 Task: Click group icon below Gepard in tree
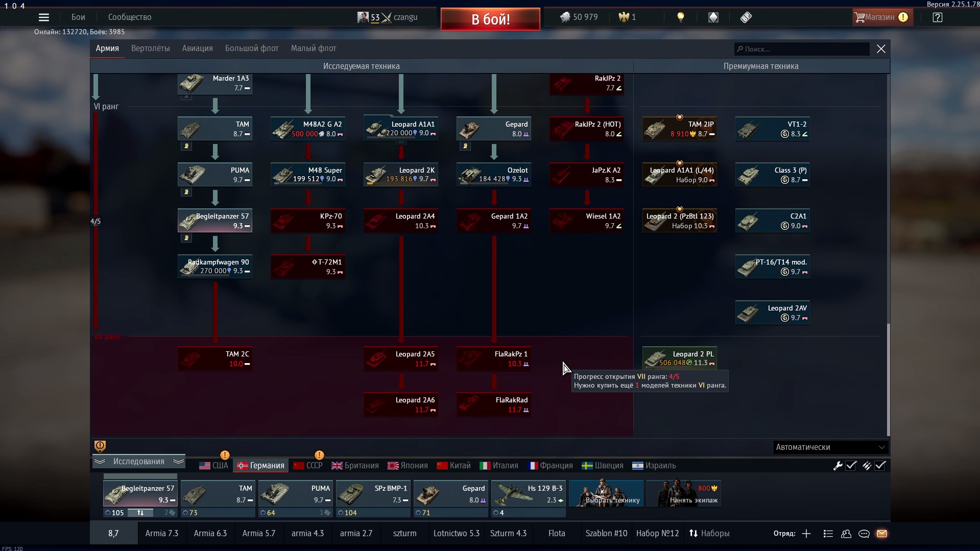click(465, 146)
